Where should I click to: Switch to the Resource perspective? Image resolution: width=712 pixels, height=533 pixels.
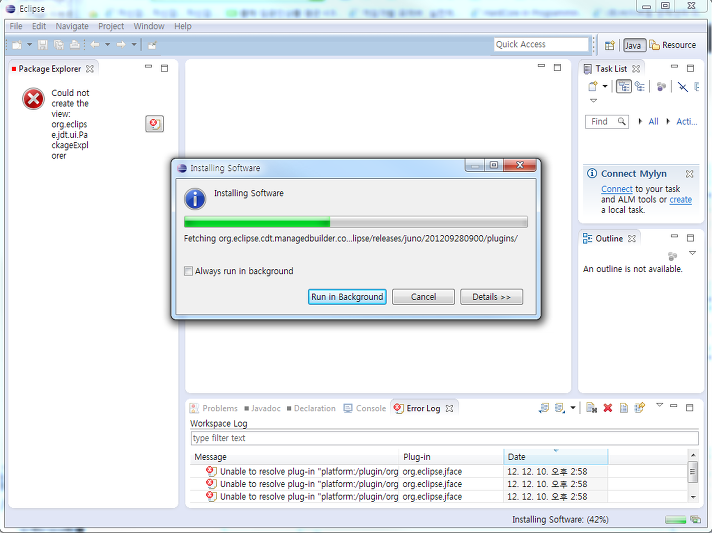pos(673,45)
